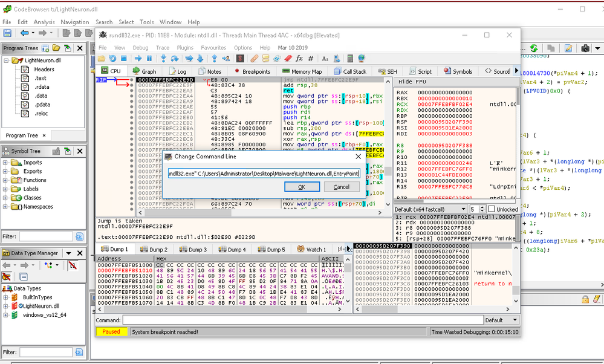Screen dimensions: 604x364
Task: Close the Change Command Line dialog
Action: click(x=359, y=157)
